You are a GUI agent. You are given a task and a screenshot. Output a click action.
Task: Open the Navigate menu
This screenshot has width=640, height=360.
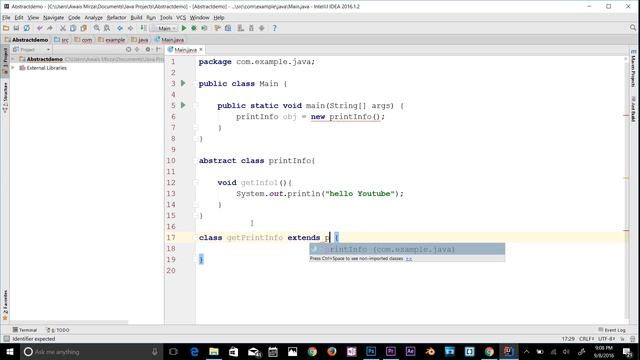tap(53, 18)
